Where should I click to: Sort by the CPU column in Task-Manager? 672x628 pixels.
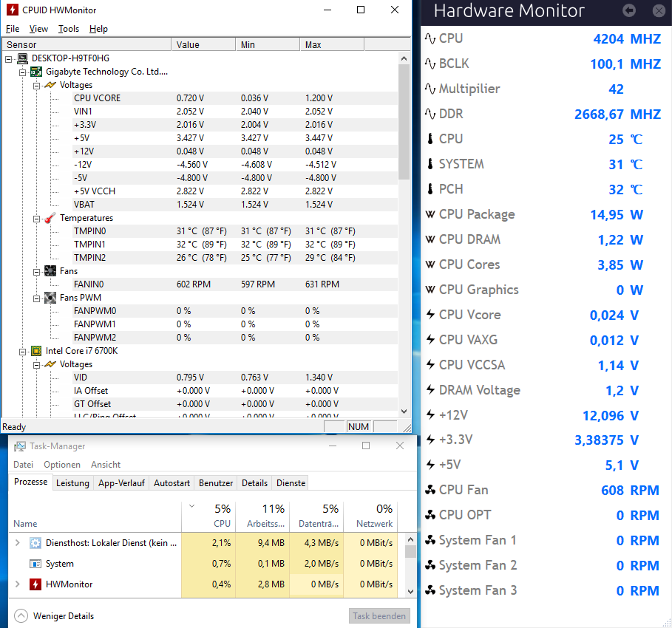208,516
